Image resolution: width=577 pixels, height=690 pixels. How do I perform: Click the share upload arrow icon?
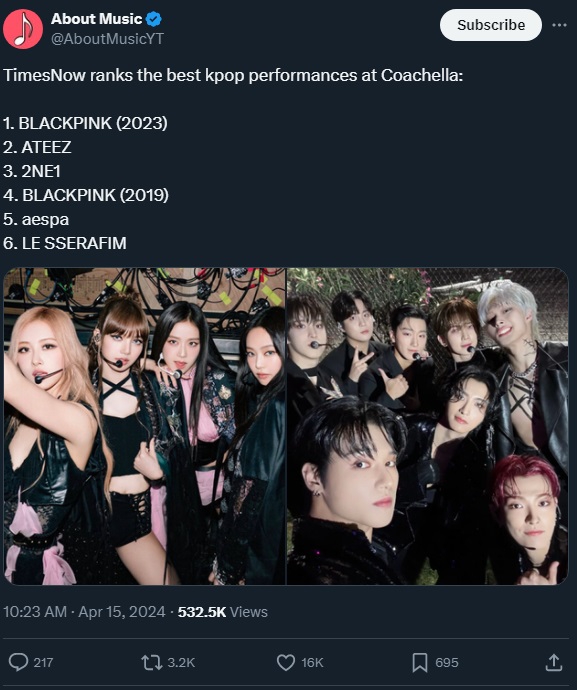point(554,662)
